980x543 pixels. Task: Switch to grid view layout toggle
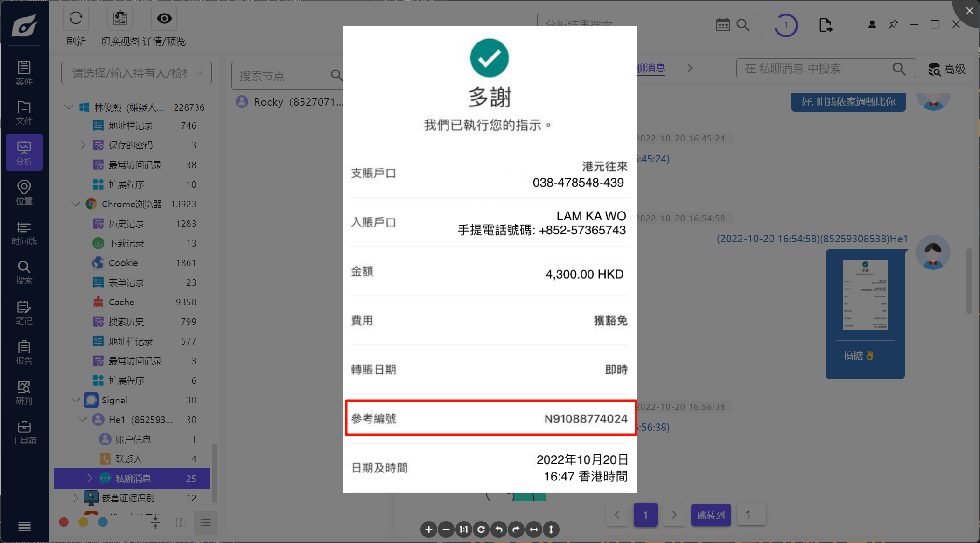pyautogui.click(x=181, y=522)
